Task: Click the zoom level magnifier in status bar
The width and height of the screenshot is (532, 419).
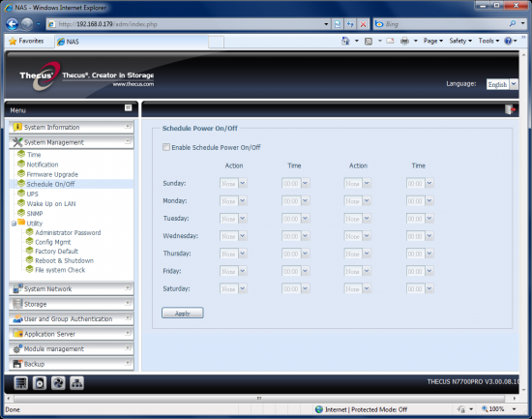Action: click(485, 408)
